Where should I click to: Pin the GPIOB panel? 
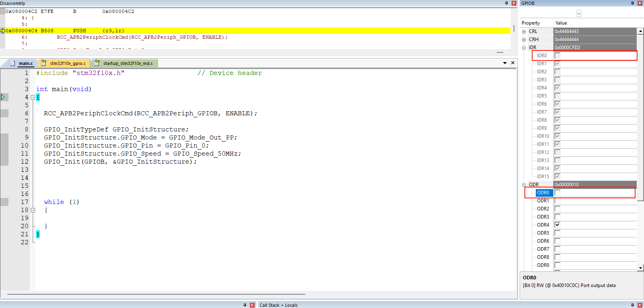(x=632, y=3)
